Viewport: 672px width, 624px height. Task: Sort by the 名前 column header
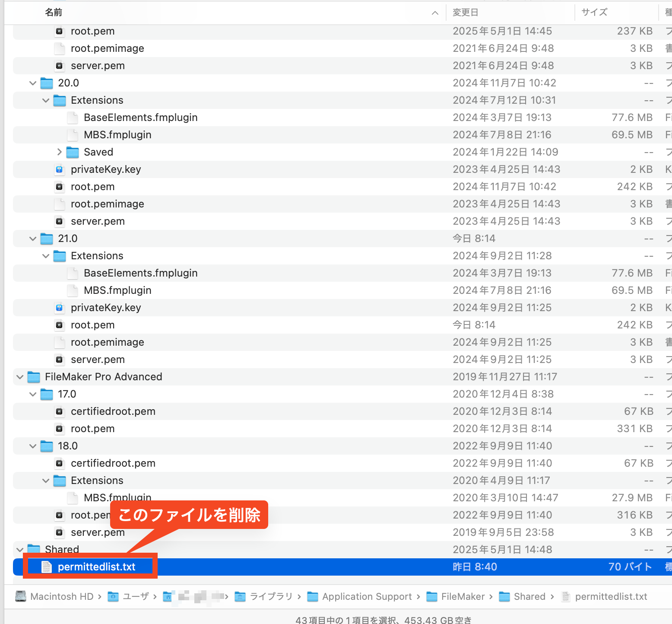pyautogui.click(x=54, y=13)
